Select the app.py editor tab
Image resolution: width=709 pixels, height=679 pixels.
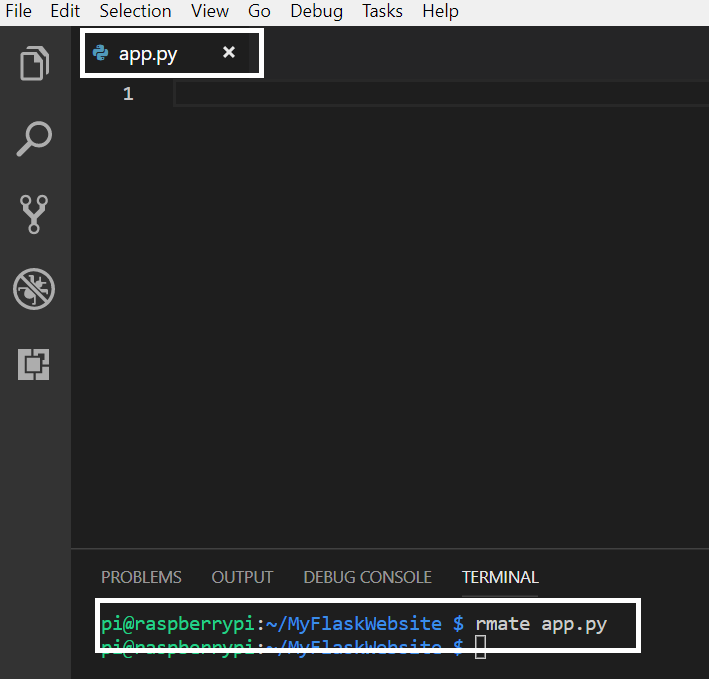148,54
